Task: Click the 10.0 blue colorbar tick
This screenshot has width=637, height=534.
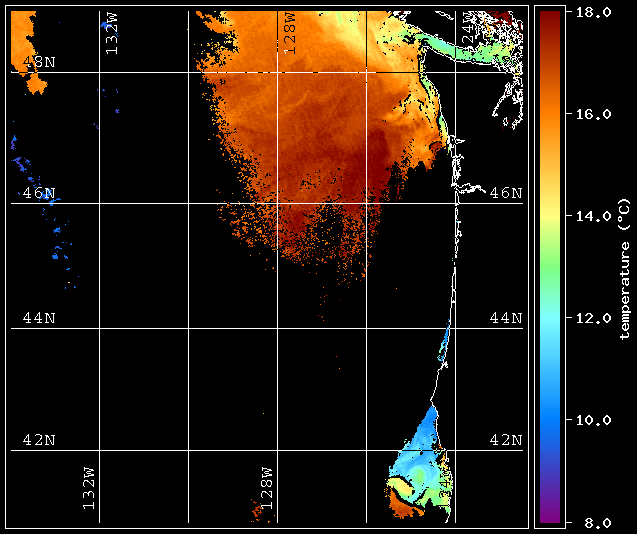Action: (x=593, y=420)
